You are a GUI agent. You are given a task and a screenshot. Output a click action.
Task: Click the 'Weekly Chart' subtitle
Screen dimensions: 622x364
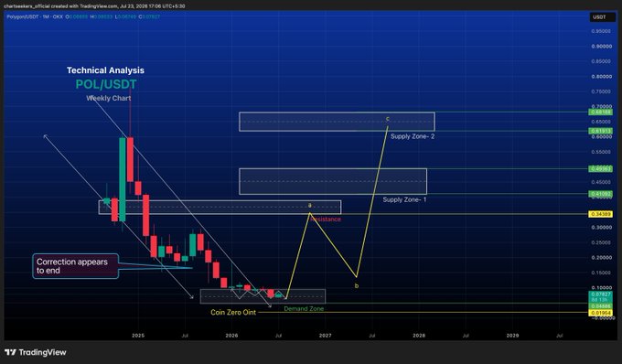click(109, 98)
